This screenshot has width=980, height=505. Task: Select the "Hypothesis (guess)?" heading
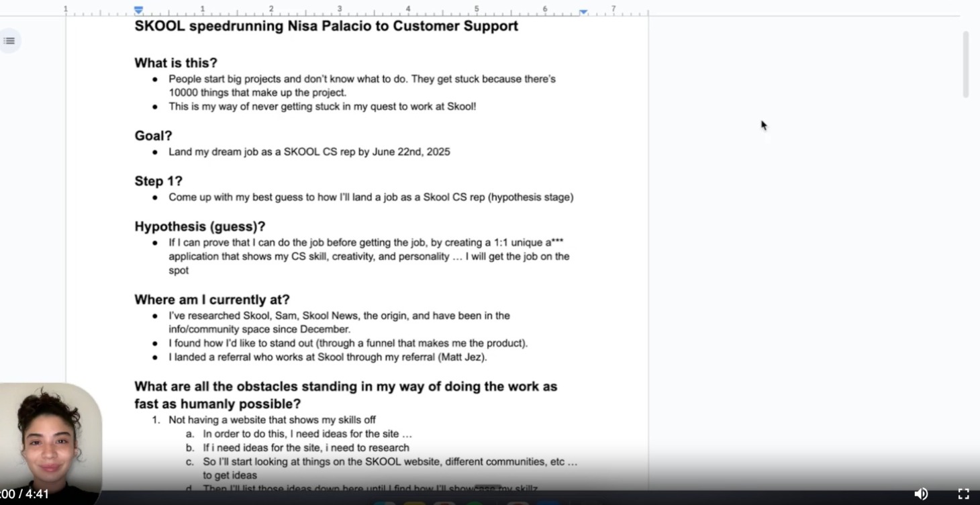(x=200, y=227)
